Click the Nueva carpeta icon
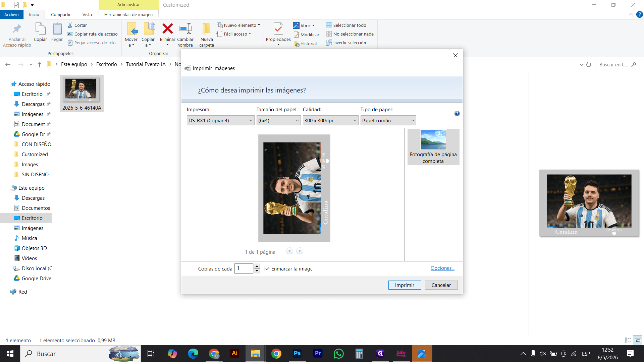 (206, 29)
